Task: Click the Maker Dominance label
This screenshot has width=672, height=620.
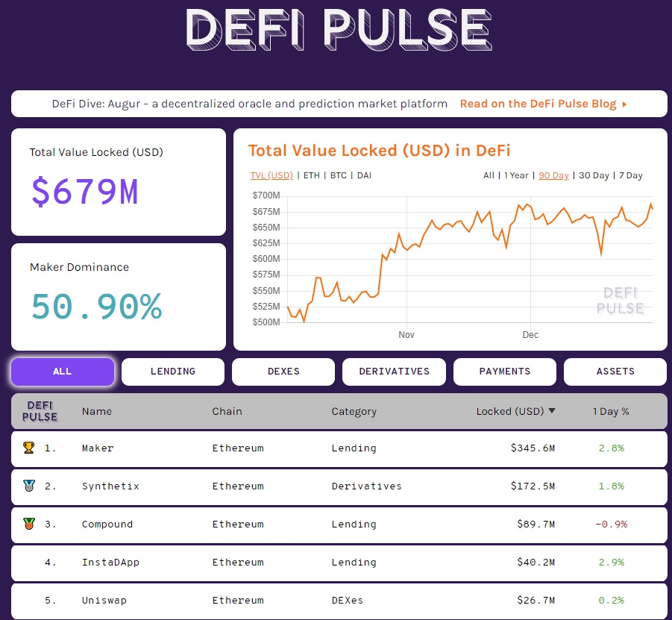Action: click(79, 267)
